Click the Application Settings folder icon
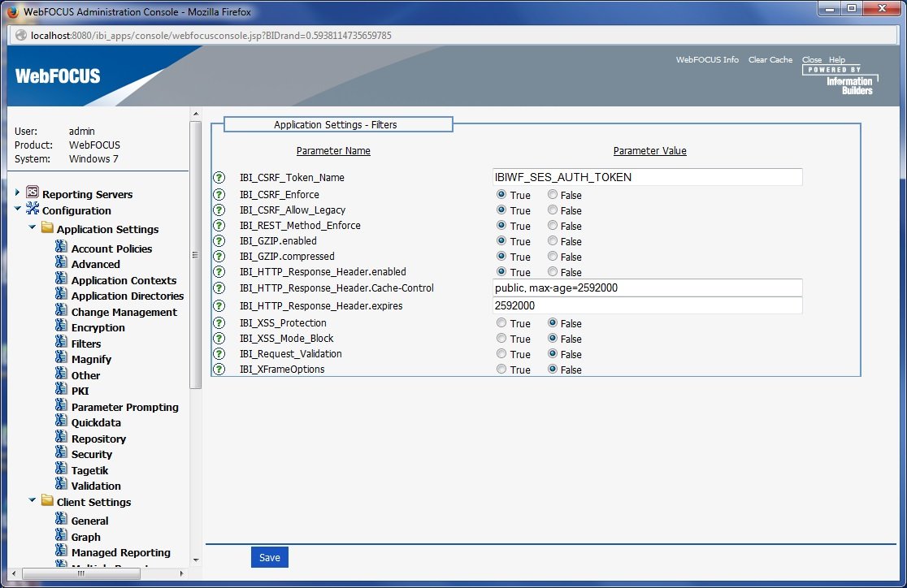The height and width of the screenshot is (588, 907). point(47,227)
